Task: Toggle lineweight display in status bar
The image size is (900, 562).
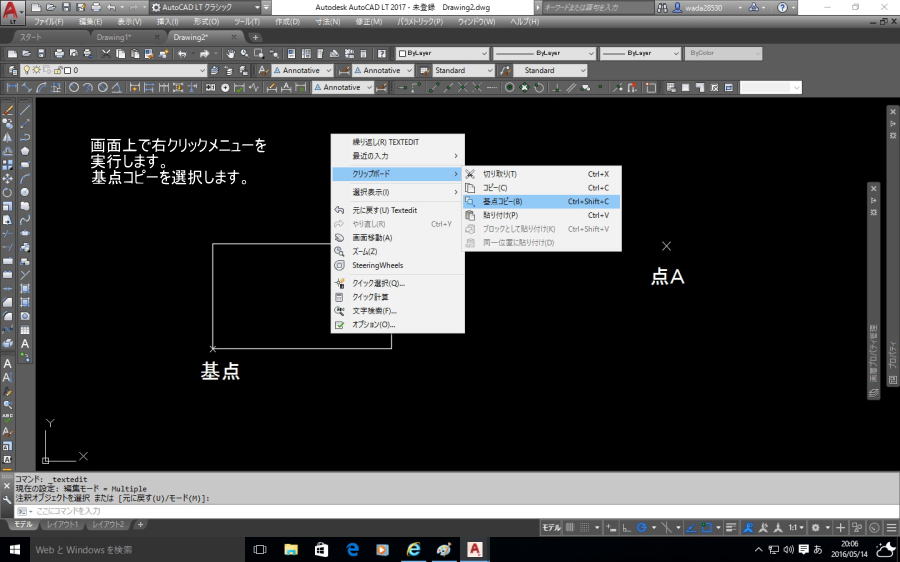Action: click(731, 528)
